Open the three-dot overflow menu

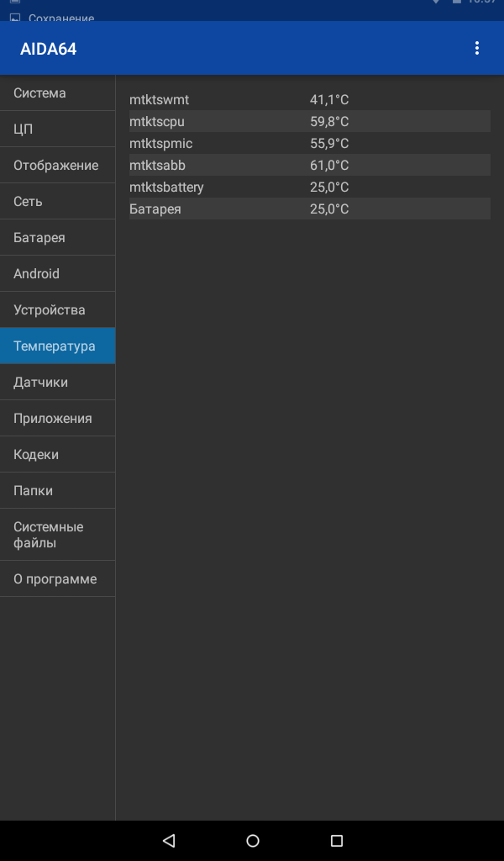[476, 48]
